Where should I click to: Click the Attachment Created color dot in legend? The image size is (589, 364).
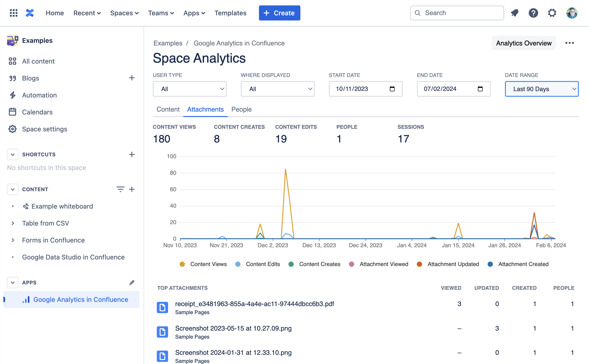(490, 264)
